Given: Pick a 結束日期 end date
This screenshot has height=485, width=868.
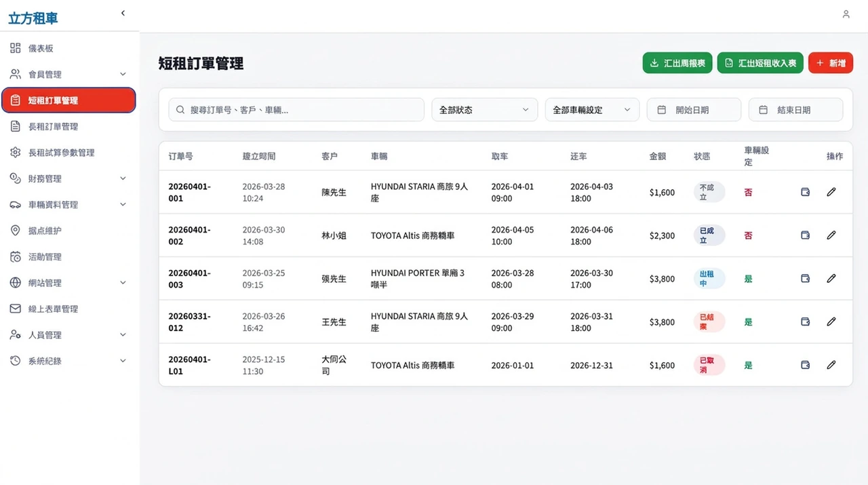Looking at the screenshot, I should click(x=795, y=110).
